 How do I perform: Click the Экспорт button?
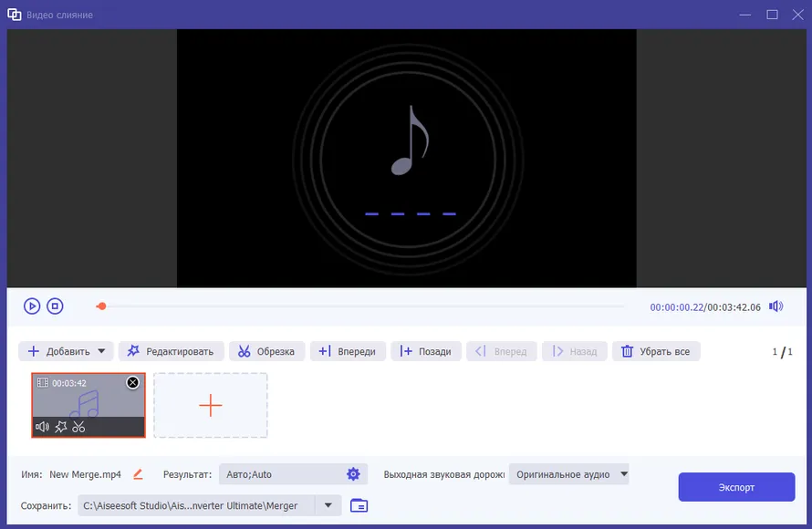click(736, 487)
